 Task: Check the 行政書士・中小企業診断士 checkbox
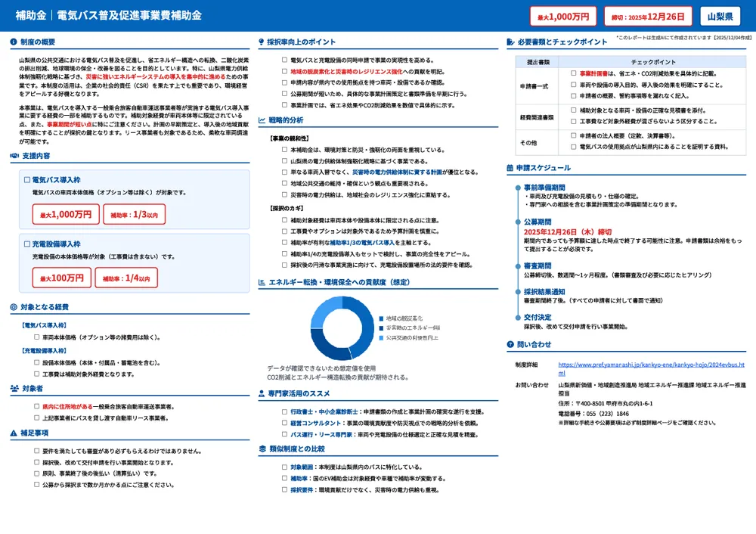click(284, 411)
